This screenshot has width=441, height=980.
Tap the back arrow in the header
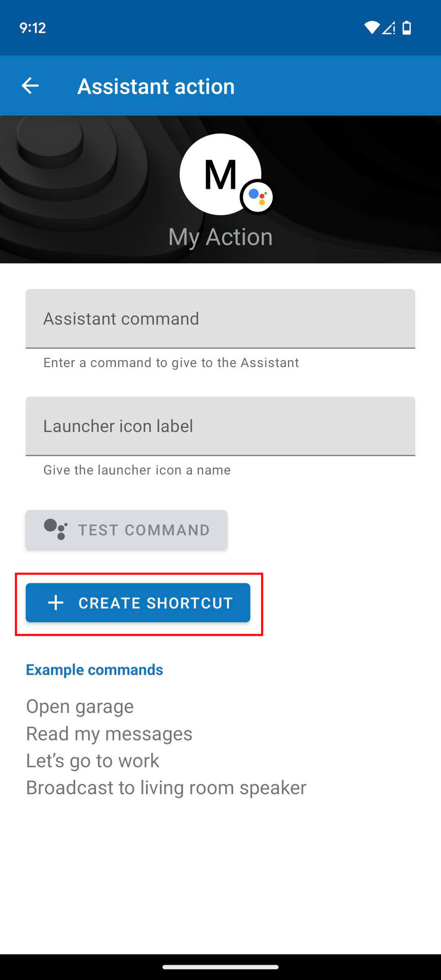click(30, 86)
